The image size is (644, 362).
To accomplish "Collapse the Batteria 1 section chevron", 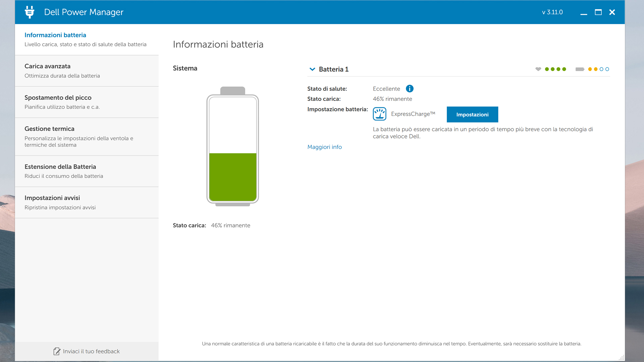I will click(x=312, y=69).
